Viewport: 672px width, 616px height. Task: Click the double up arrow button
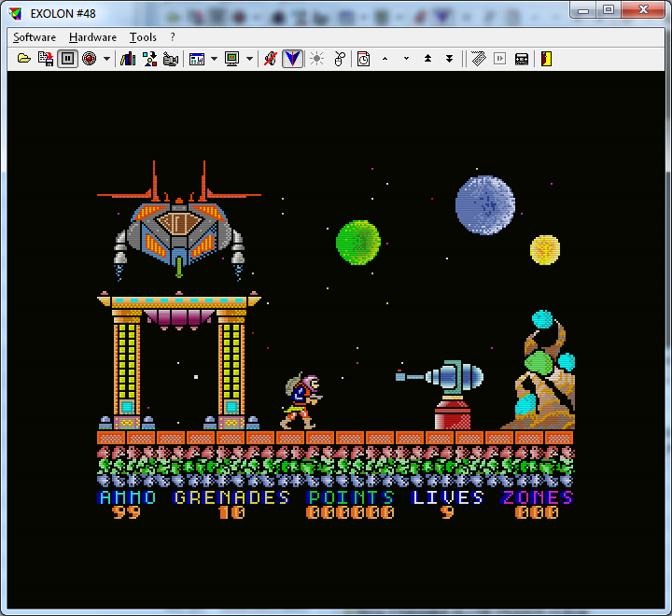point(427,59)
